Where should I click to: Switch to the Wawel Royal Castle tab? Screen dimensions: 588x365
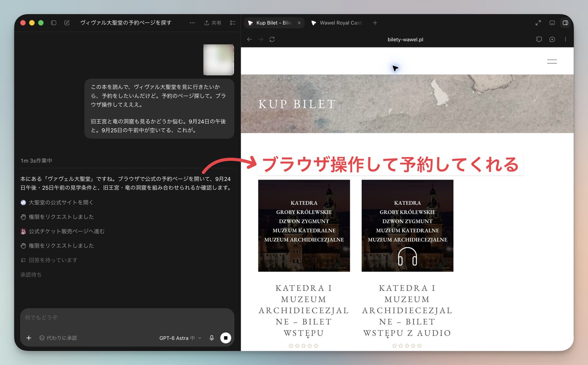click(x=337, y=23)
